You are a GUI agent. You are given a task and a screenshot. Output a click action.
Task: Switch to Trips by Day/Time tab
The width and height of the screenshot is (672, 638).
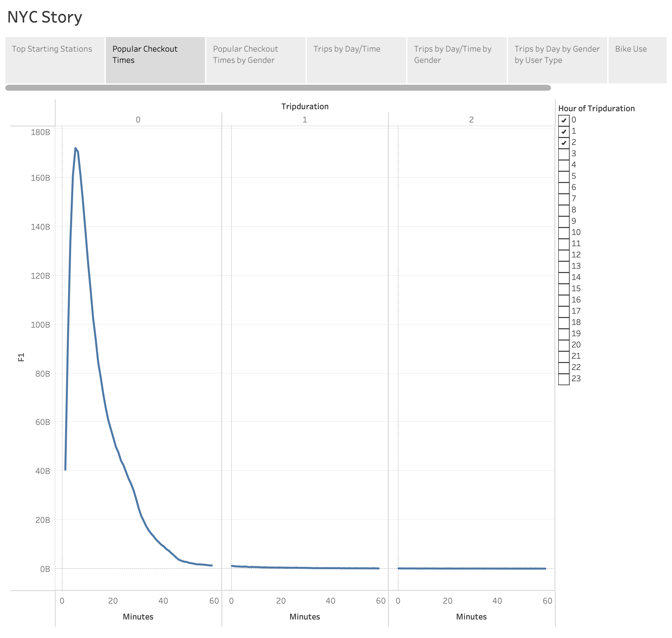coord(356,60)
